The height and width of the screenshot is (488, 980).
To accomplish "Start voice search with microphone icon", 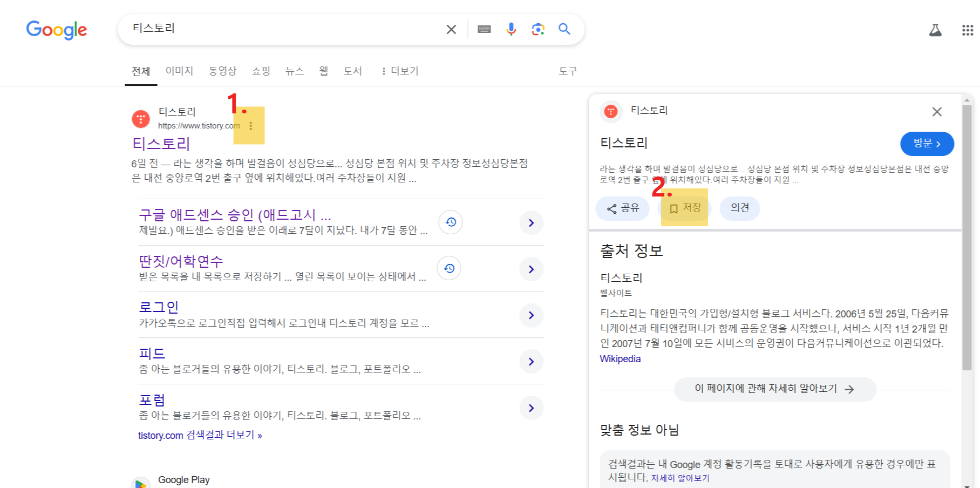I will [511, 29].
